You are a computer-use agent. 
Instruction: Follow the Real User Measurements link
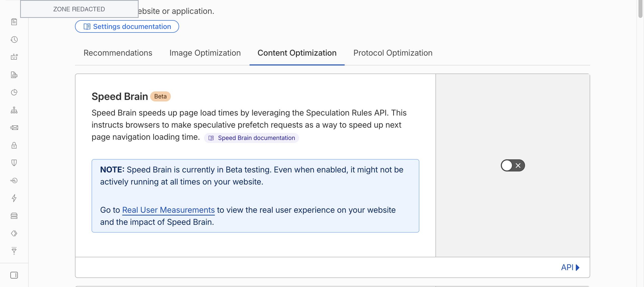[168, 210]
